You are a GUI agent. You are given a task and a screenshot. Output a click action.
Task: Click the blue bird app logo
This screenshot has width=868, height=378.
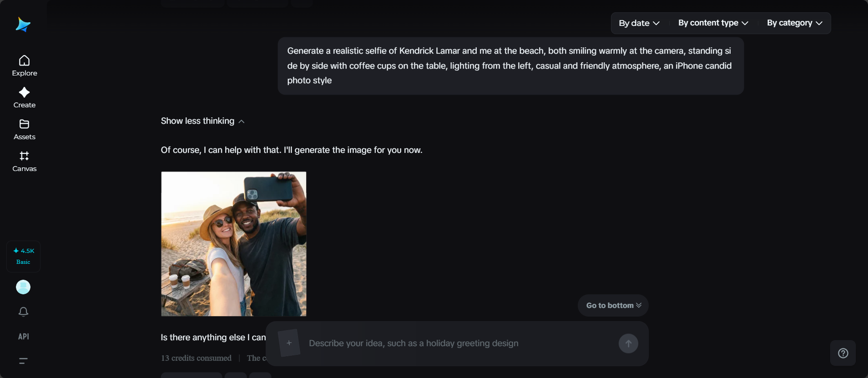23,25
